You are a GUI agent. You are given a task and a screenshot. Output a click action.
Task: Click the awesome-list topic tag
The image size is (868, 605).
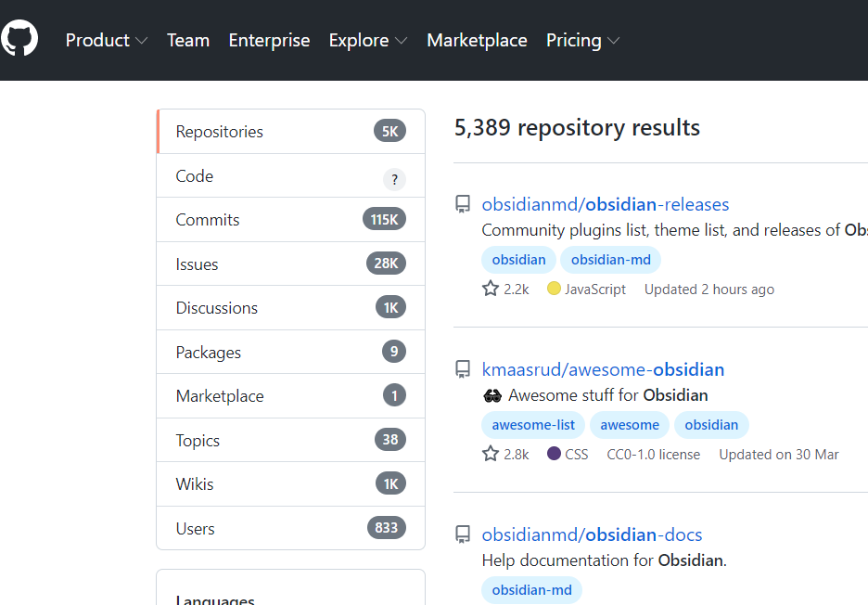pos(533,425)
